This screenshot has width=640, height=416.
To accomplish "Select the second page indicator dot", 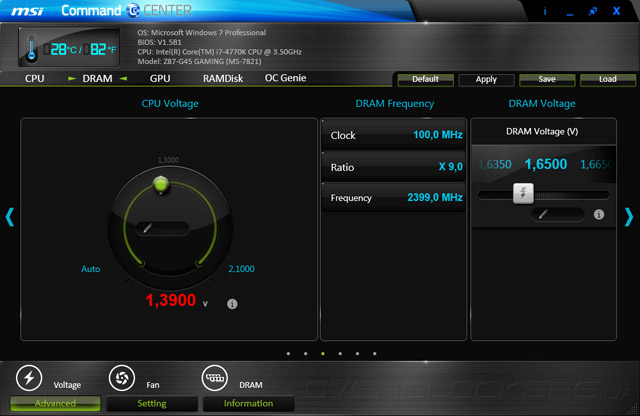I will [x=305, y=354].
